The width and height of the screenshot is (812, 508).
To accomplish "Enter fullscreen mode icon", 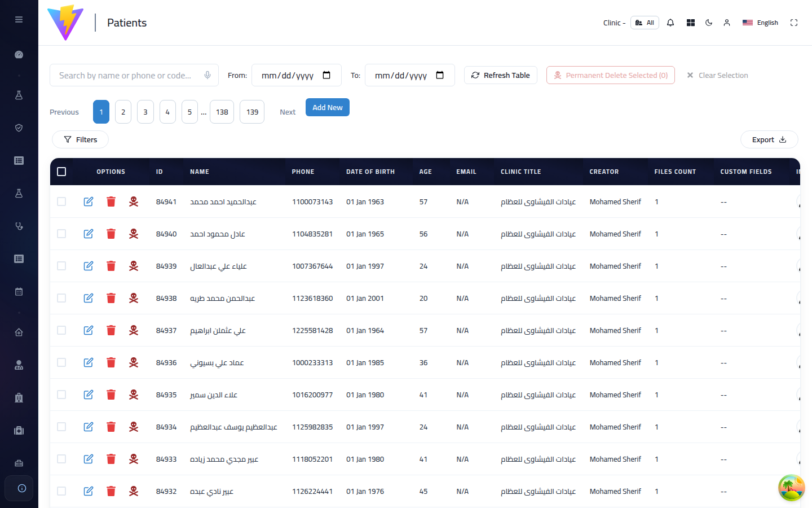I will pyautogui.click(x=794, y=23).
